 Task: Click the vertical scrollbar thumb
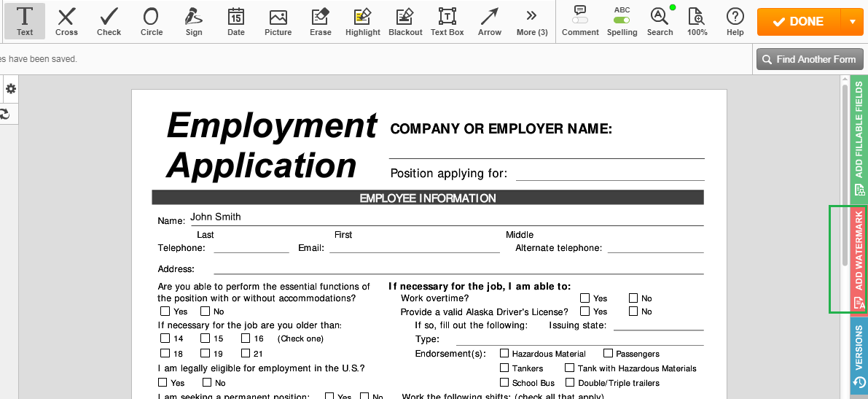(x=845, y=174)
